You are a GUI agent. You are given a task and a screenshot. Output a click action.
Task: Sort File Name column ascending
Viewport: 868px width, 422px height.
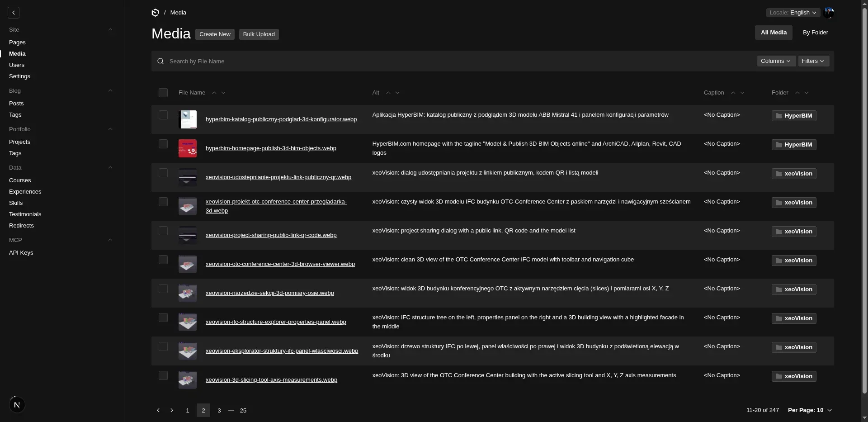pyautogui.click(x=214, y=93)
